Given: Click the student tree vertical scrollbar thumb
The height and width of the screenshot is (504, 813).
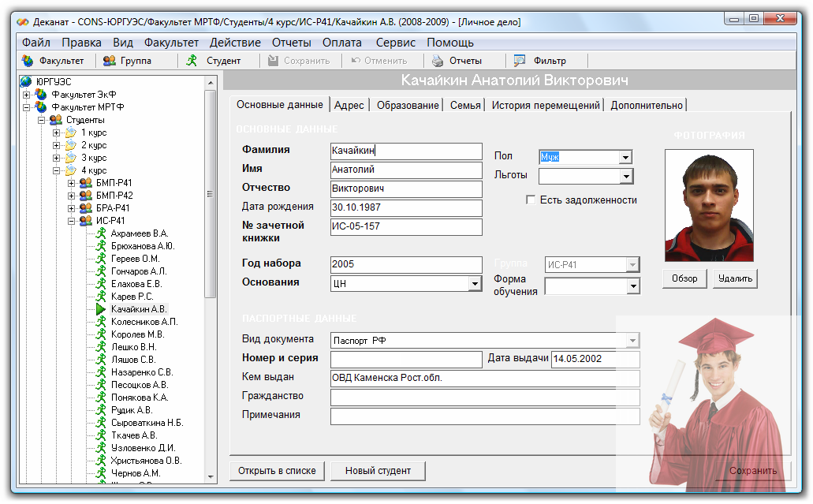Looking at the screenshot, I should 211,193.
